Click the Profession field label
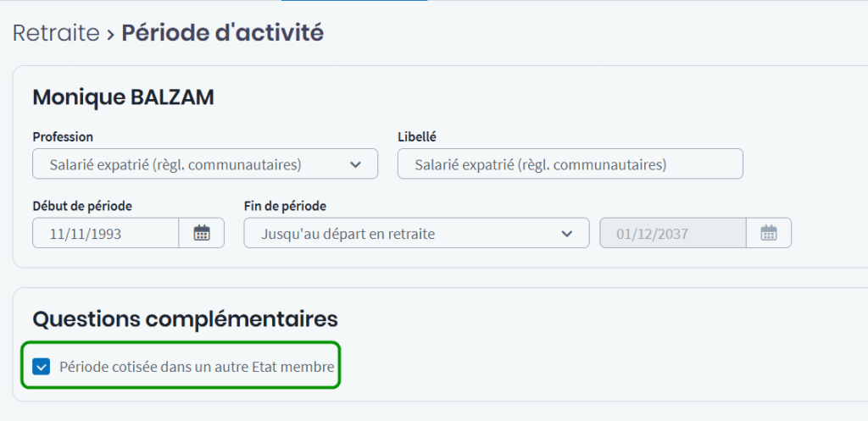The height and width of the screenshot is (421, 868). [63, 136]
